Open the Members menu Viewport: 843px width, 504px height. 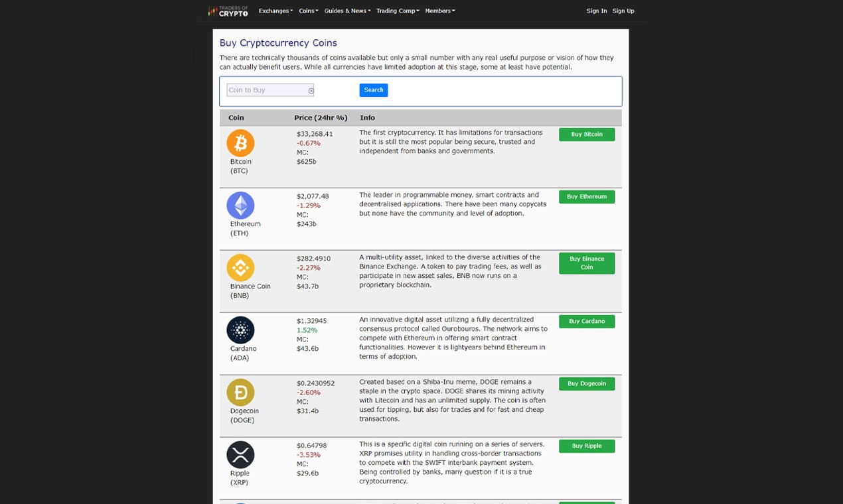pyautogui.click(x=439, y=11)
